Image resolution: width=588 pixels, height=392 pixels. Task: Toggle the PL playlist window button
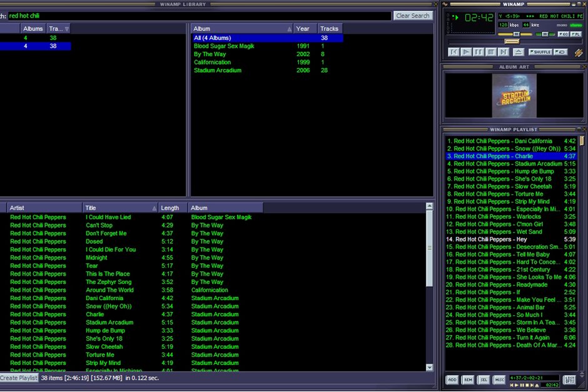coord(575,34)
